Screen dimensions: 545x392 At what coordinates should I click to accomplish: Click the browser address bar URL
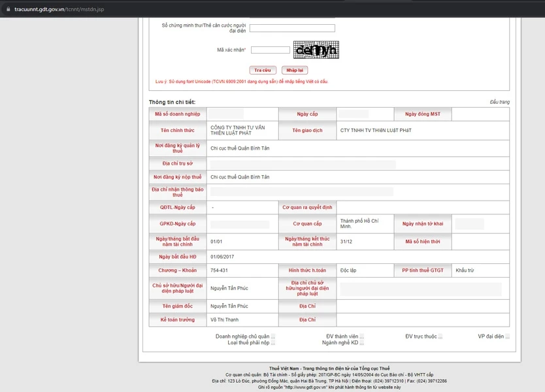[x=59, y=9]
